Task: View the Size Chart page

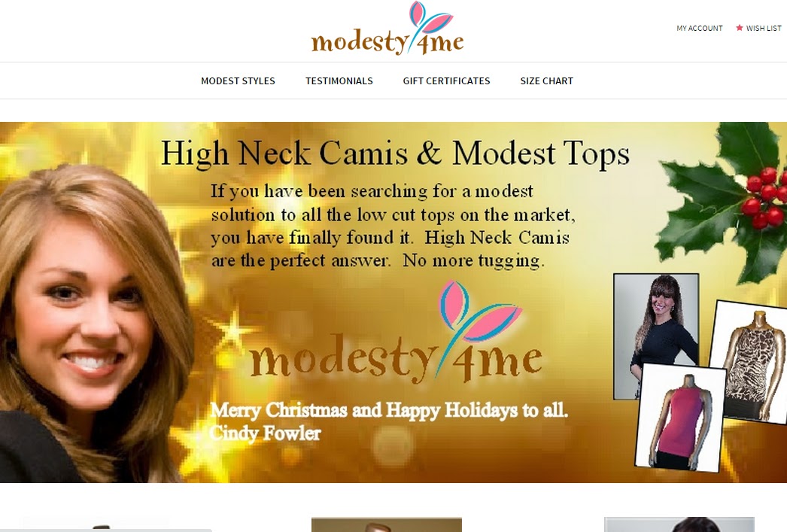Action: click(546, 81)
